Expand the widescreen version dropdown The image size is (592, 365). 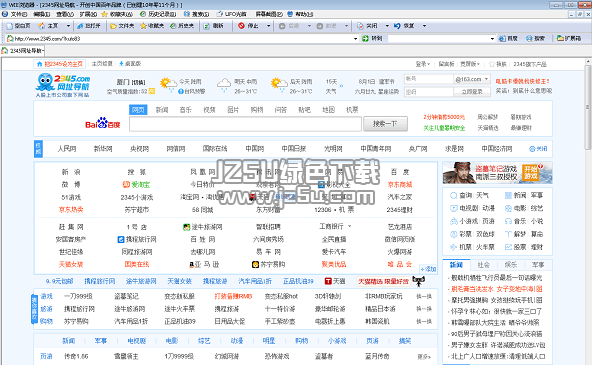pos(470,64)
